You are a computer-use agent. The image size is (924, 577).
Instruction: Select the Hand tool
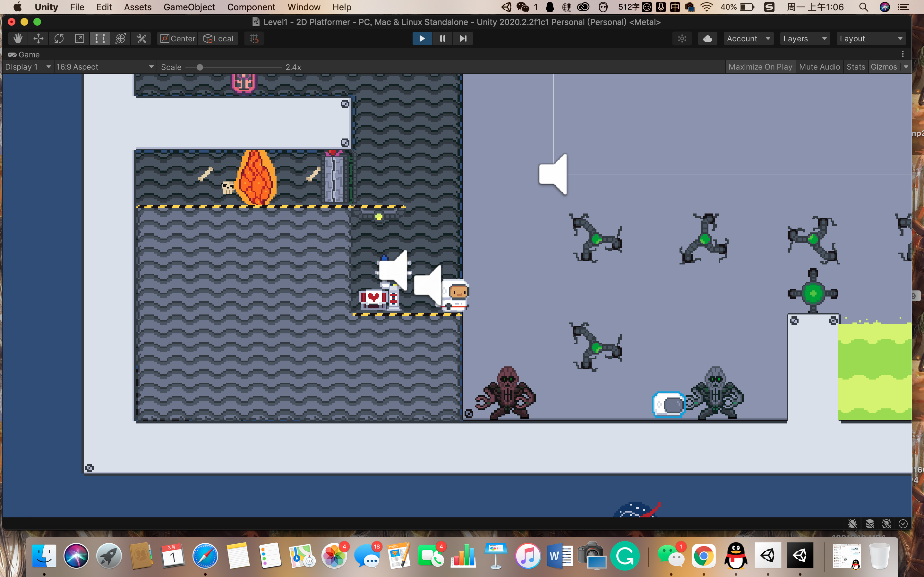click(x=18, y=38)
